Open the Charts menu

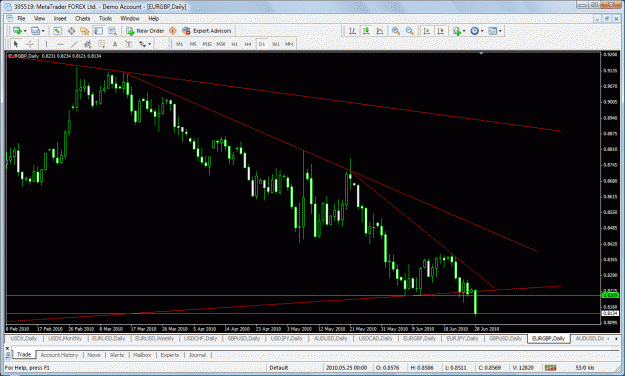tap(83, 18)
